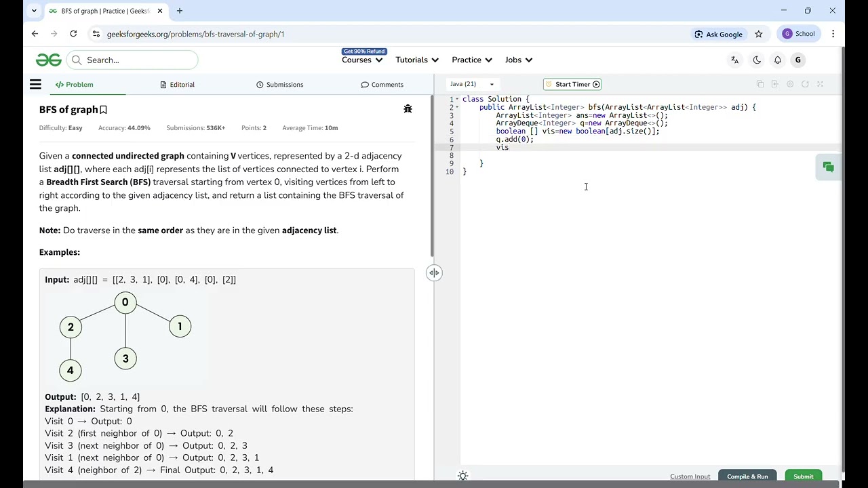868x488 pixels.
Task: Collapse code fold on line 2
Action: pos(457,107)
